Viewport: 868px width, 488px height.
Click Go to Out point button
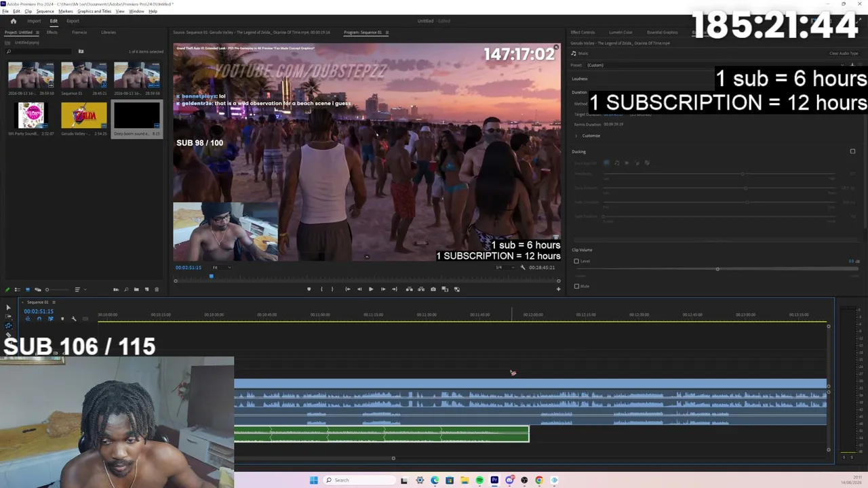point(394,289)
